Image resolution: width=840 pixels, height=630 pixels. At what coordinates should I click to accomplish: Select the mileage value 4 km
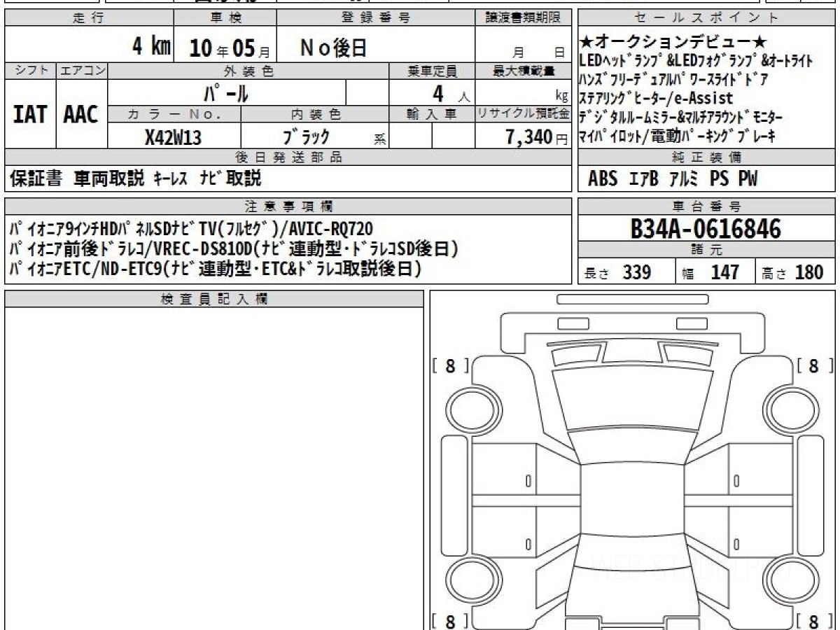click(152, 47)
